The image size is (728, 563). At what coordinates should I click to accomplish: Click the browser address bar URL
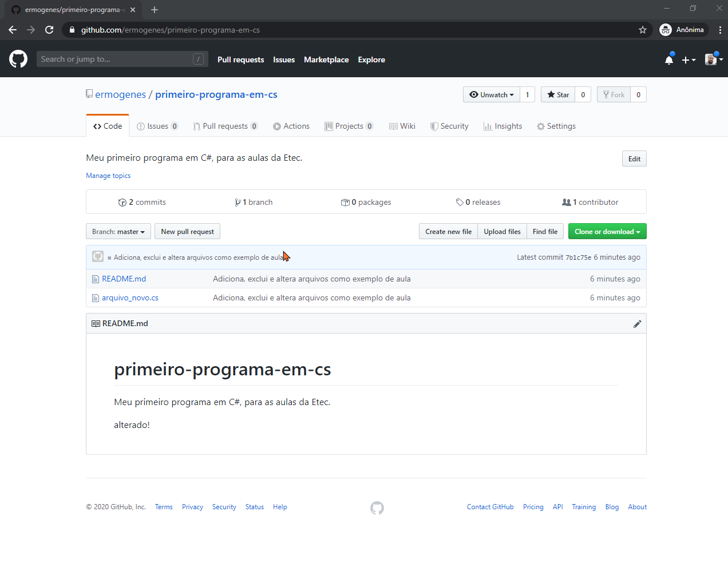(x=171, y=30)
